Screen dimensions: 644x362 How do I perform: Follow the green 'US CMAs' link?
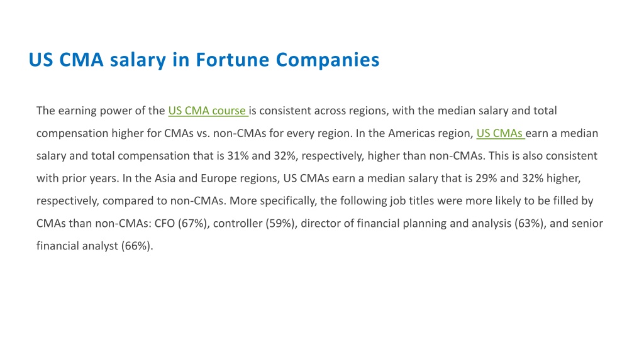pos(499,133)
